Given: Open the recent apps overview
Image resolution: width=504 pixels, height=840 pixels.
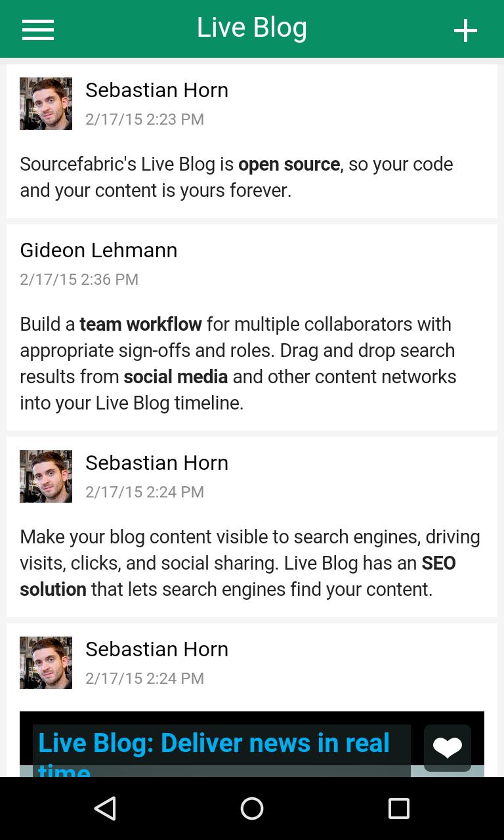Looking at the screenshot, I should click(398, 808).
